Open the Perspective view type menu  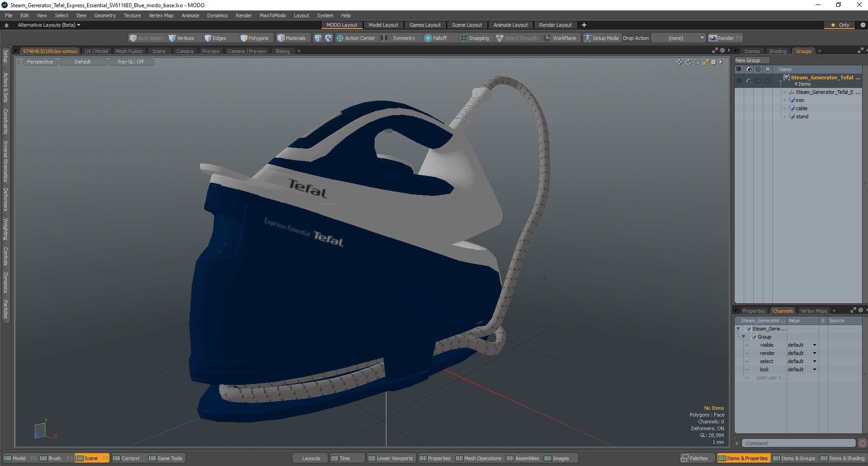[40, 62]
